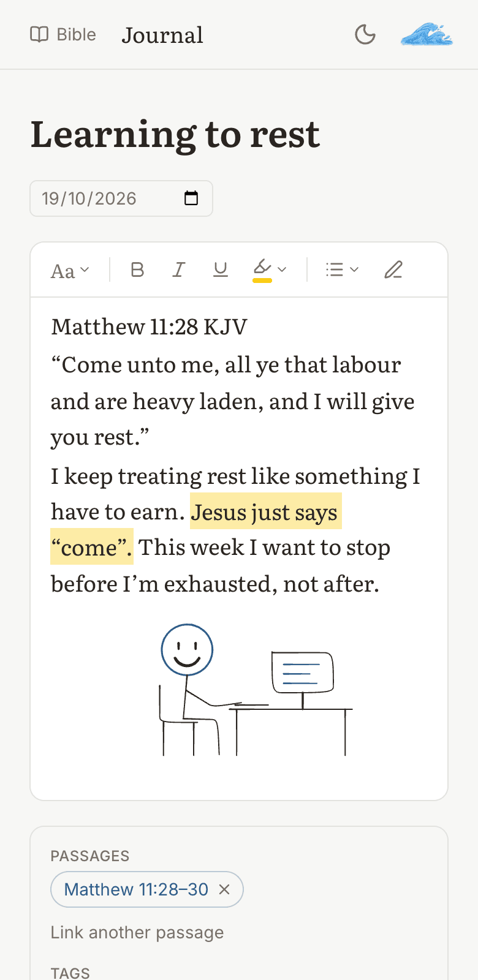Click Link another passage
The height and width of the screenshot is (980, 478).
click(x=137, y=932)
